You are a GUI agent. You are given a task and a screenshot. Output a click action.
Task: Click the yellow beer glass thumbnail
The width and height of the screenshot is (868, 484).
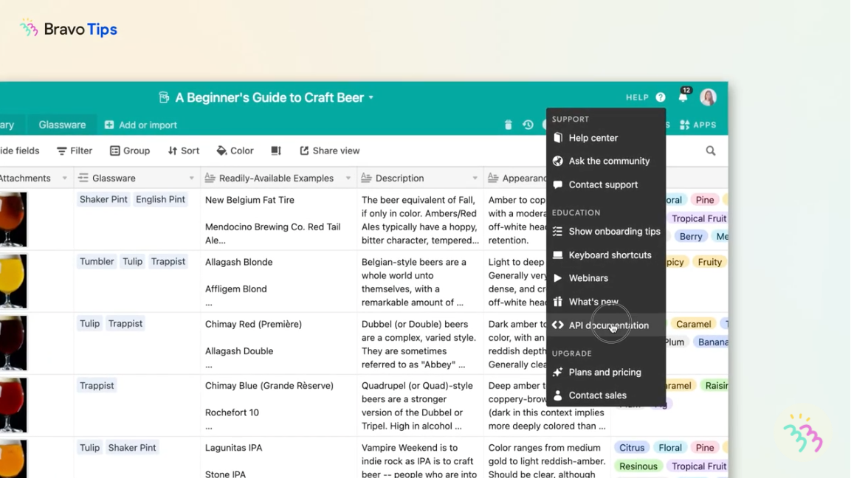pyautogui.click(x=13, y=281)
